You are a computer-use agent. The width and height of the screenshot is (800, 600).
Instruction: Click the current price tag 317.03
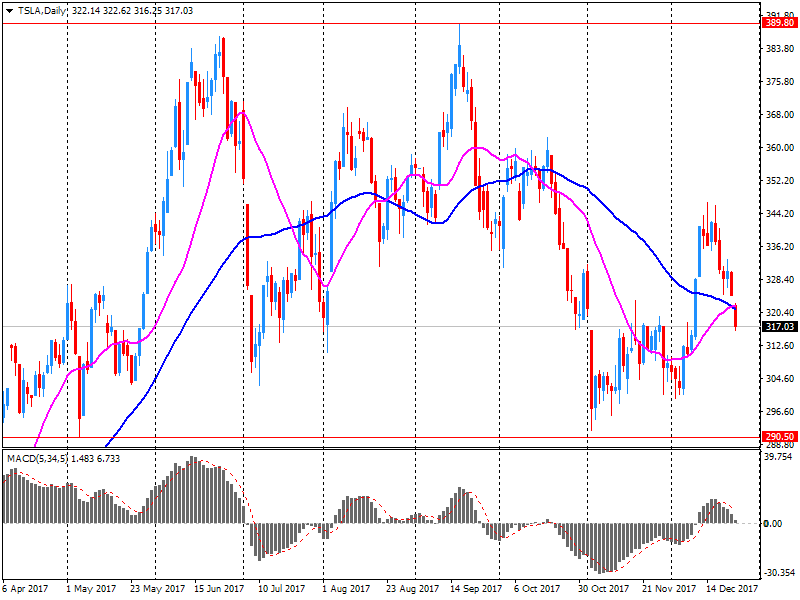coord(778,326)
